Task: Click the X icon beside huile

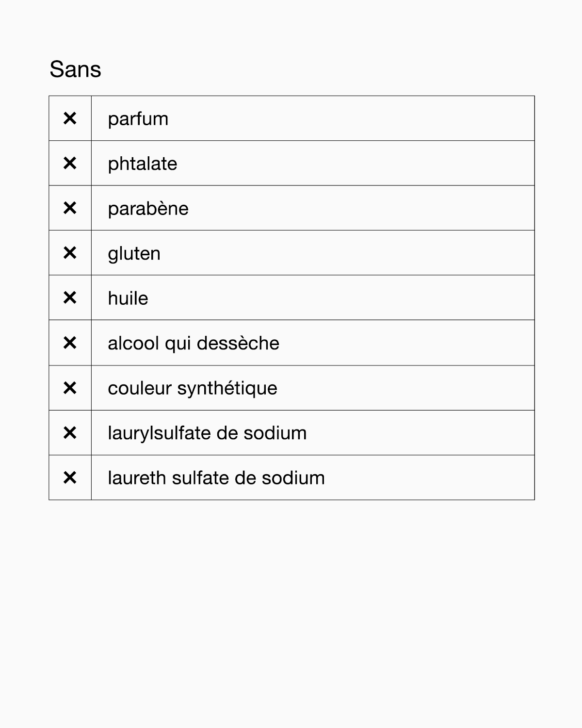Action: (70, 298)
